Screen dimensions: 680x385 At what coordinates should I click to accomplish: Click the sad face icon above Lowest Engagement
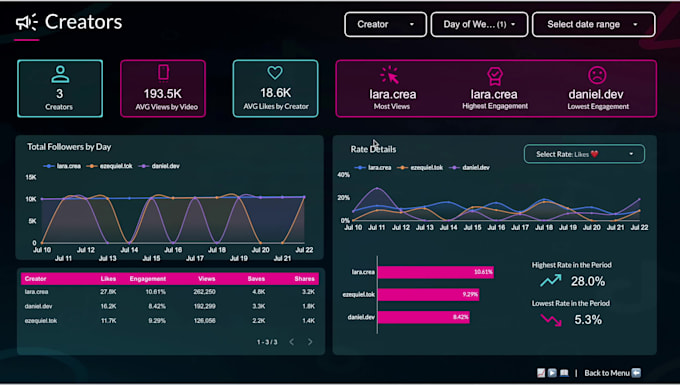point(597,75)
